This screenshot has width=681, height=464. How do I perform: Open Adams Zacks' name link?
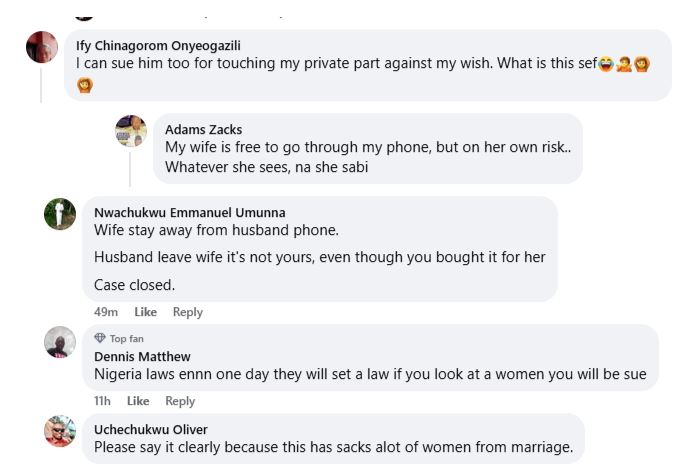pos(203,129)
